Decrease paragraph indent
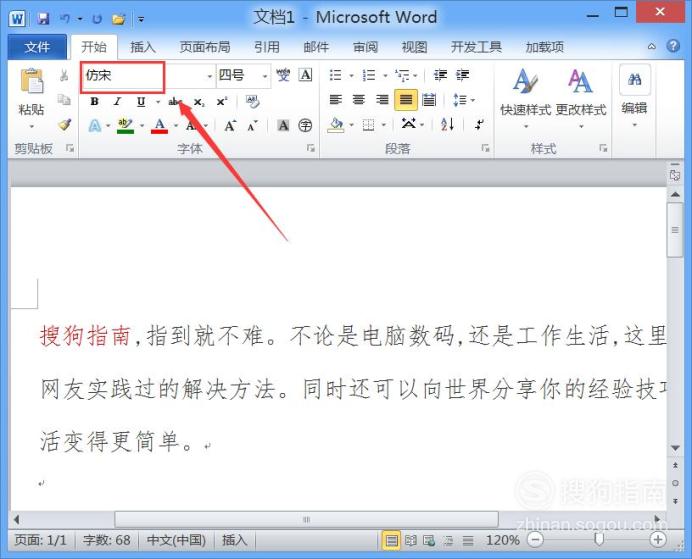The image size is (692, 559). click(440, 75)
